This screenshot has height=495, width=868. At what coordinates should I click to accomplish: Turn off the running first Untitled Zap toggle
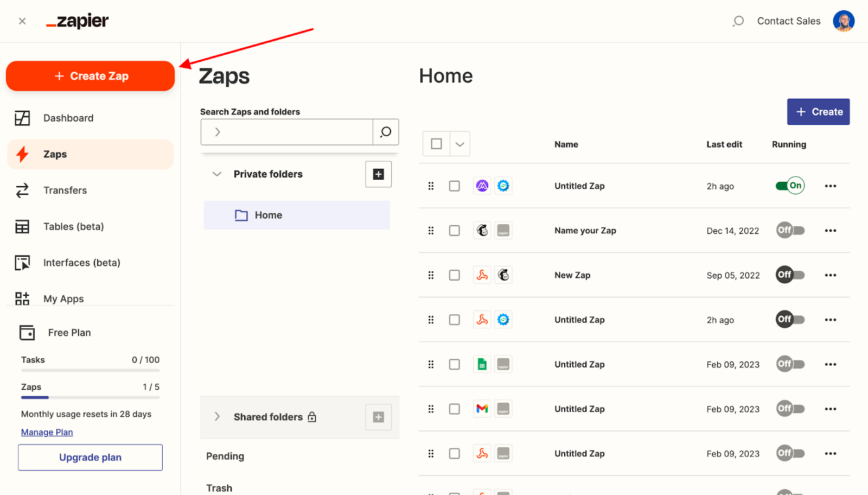click(790, 186)
